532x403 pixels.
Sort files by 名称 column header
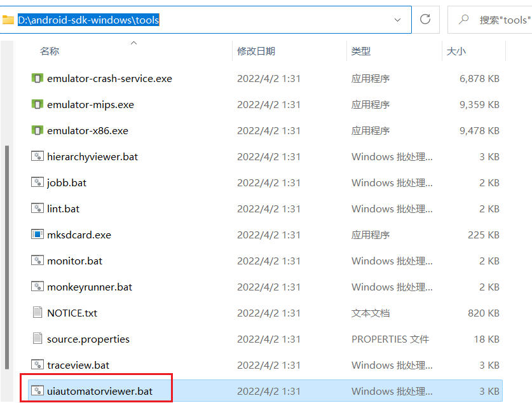click(50, 51)
